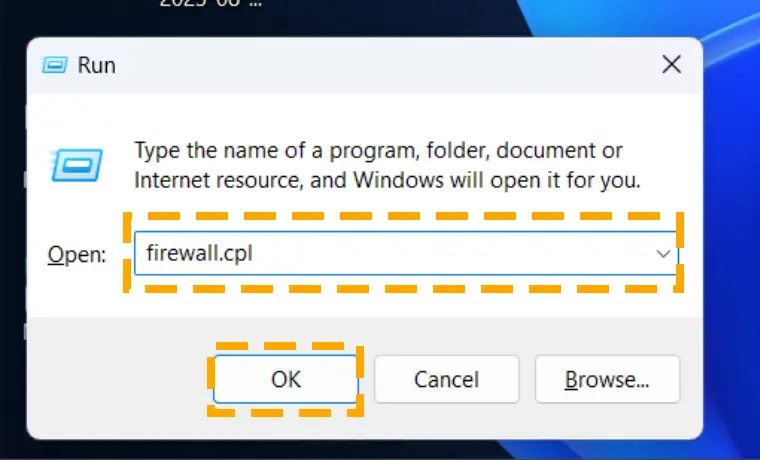The height and width of the screenshot is (460, 760).
Task: Click the line starting "Internet resource"
Action: click(387, 180)
